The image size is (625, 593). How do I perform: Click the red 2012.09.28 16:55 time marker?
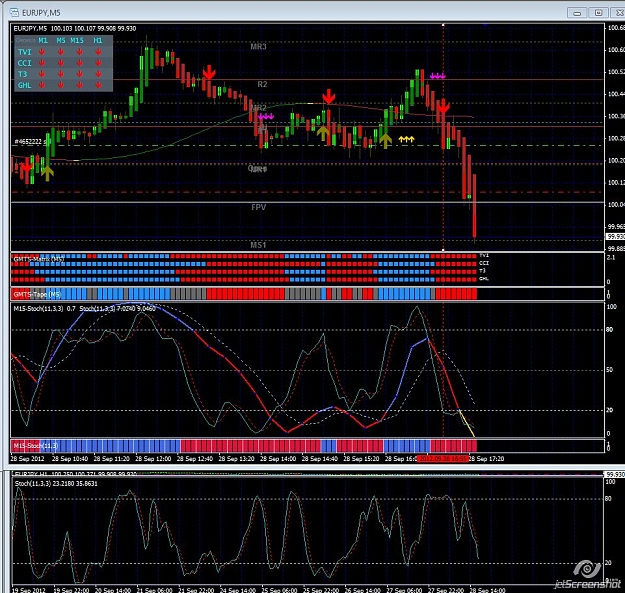tap(442, 459)
